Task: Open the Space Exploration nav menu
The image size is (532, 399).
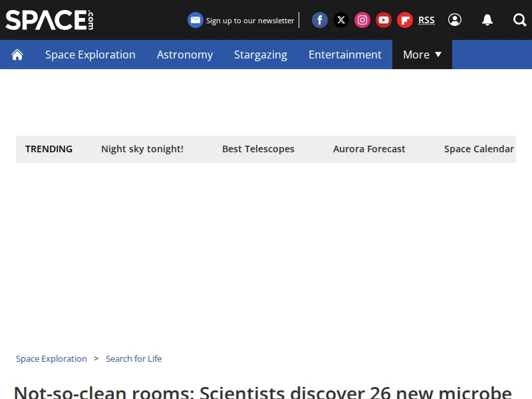Action: coord(90,55)
